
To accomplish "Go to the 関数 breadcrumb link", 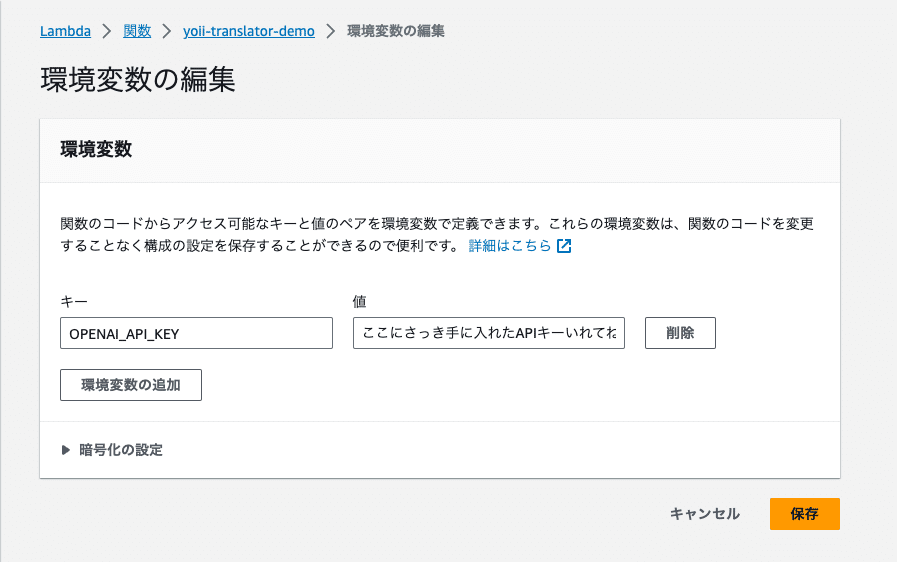I will [137, 31].
